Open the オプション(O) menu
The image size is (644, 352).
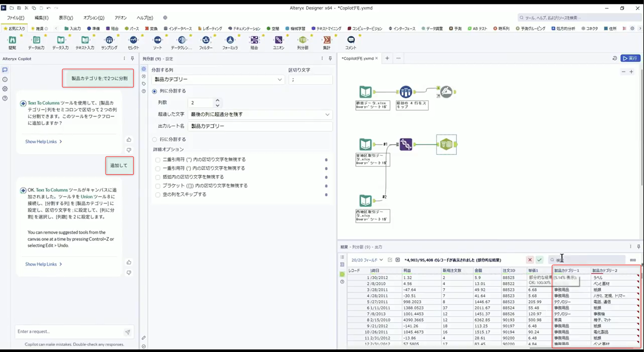pos(94,18)
